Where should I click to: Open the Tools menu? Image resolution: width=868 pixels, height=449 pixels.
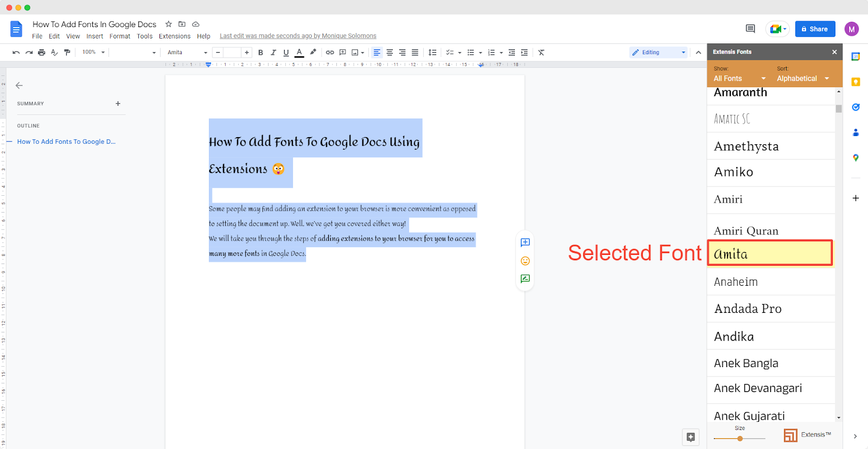tap(144, 36)
